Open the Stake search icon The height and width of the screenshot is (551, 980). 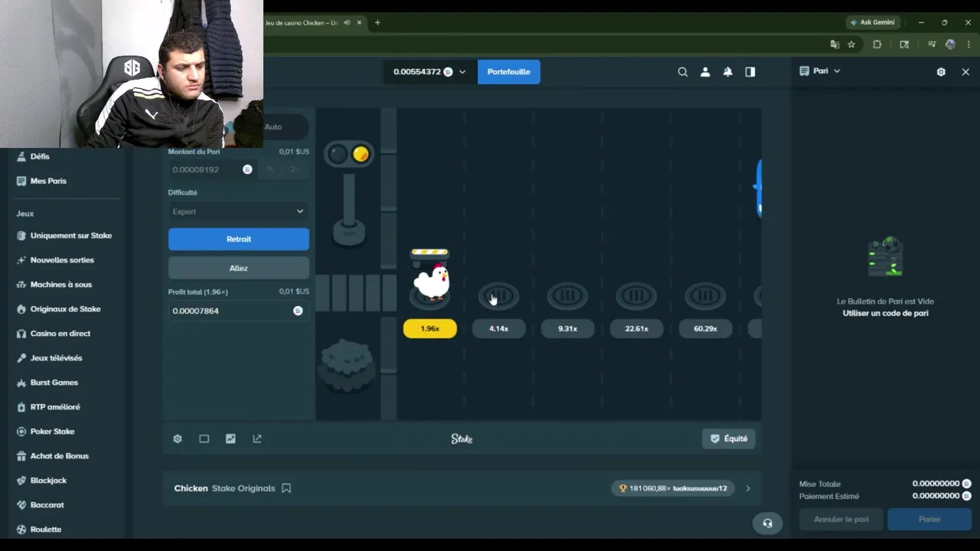coord(682,72)
